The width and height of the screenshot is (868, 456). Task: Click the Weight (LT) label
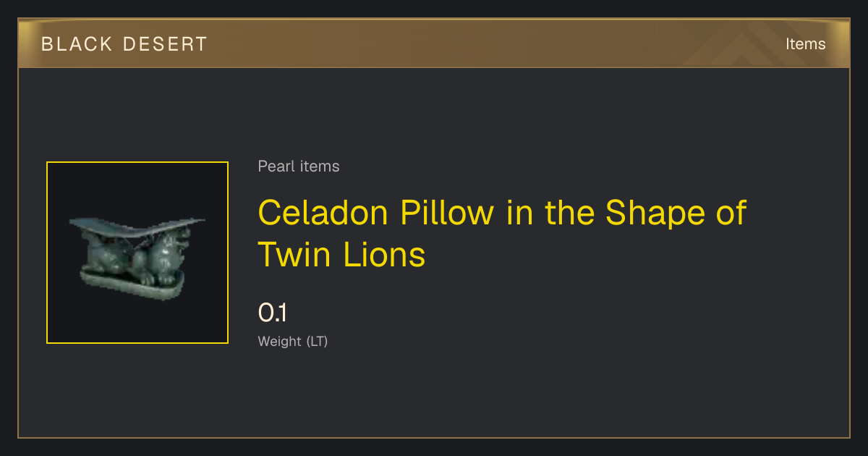click(293, 341)
